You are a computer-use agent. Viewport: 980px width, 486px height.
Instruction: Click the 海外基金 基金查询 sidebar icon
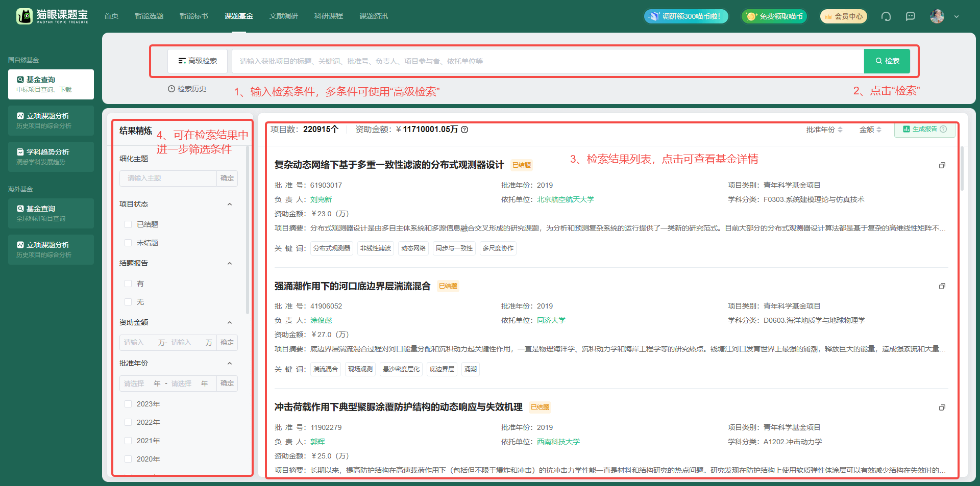(20, 209)
